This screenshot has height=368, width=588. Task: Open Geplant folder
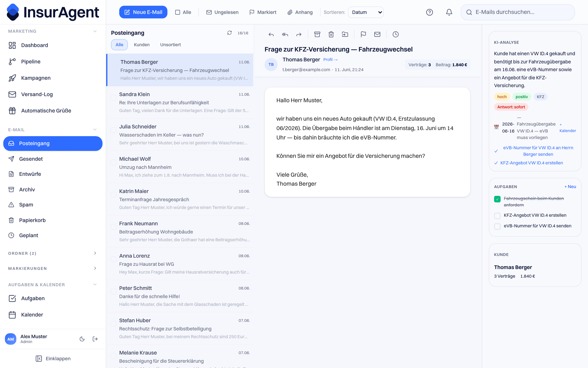coord(53,235)
